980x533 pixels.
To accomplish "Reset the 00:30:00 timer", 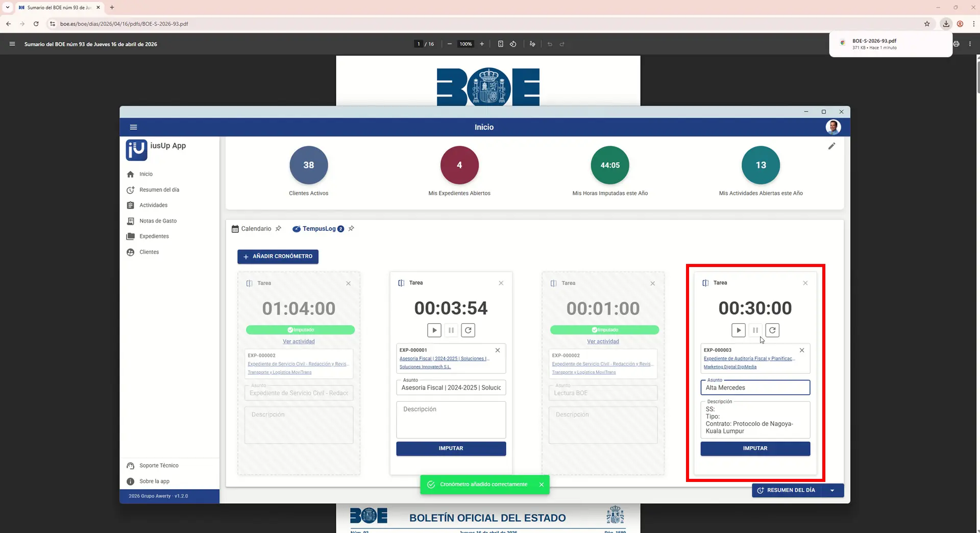I will [772, 330].
